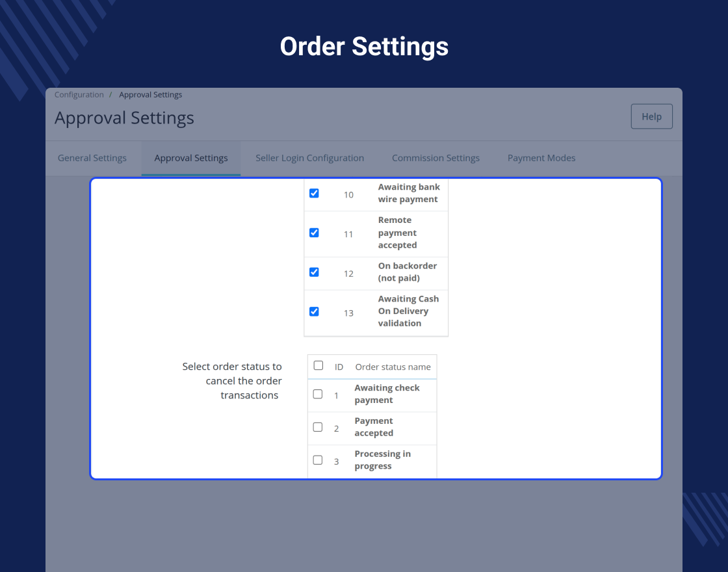728x572 pixels.
Task: Click the Payment accepted row label
Action: click(374, 427)
